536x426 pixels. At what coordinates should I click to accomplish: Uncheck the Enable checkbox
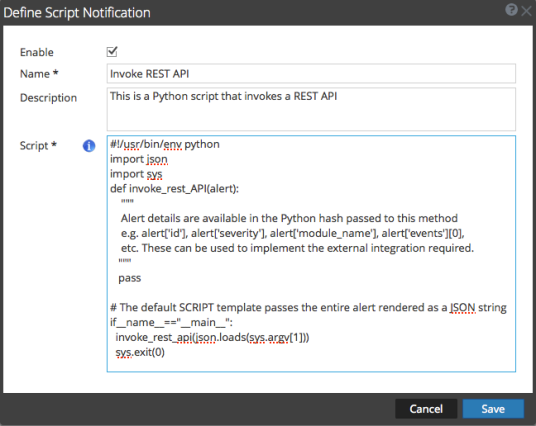pos(112,52)
